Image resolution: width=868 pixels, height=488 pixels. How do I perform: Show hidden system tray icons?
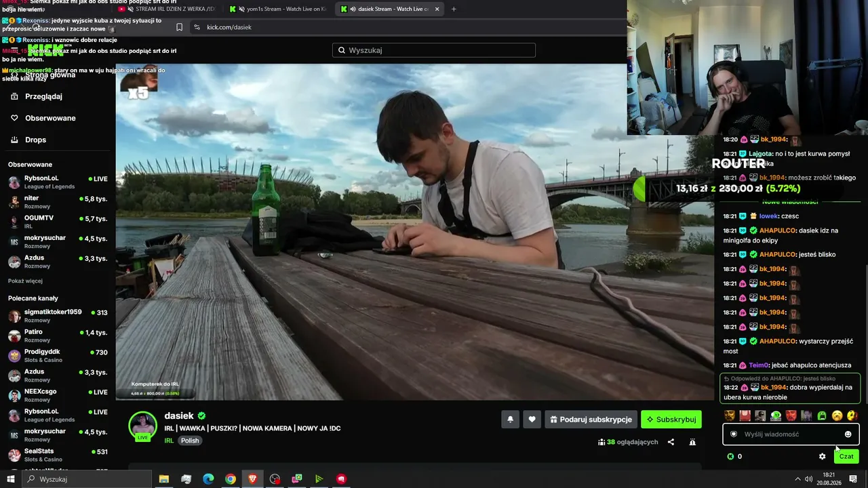point(798,479)
